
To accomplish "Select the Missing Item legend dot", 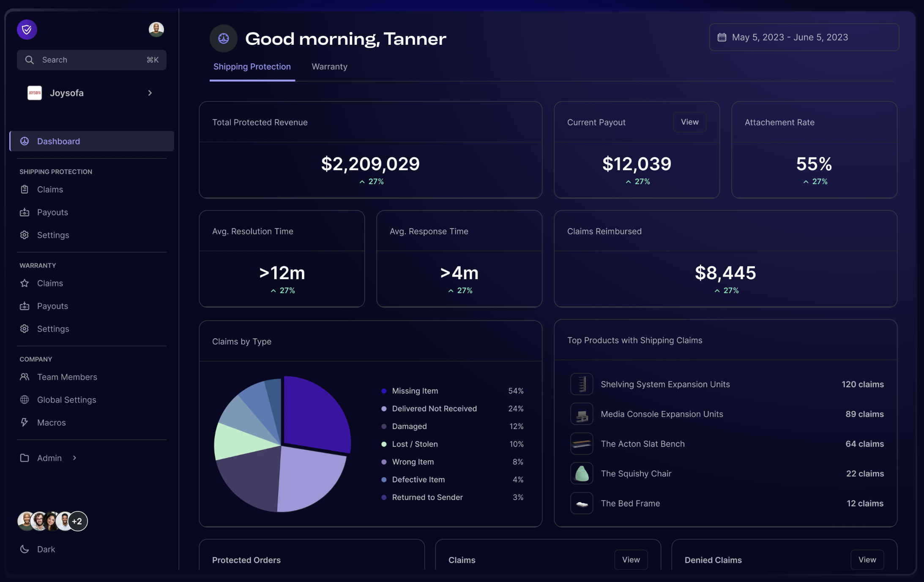I will 383,391.
